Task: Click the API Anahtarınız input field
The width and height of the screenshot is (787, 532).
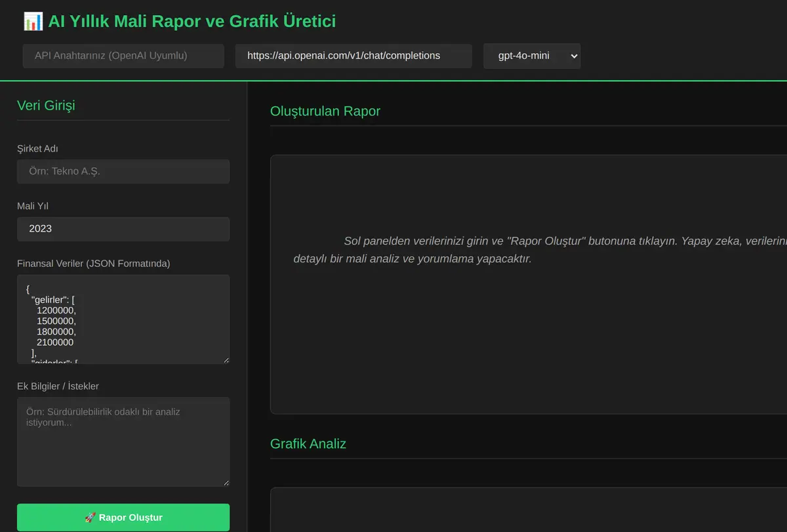Action: (123, 56)
